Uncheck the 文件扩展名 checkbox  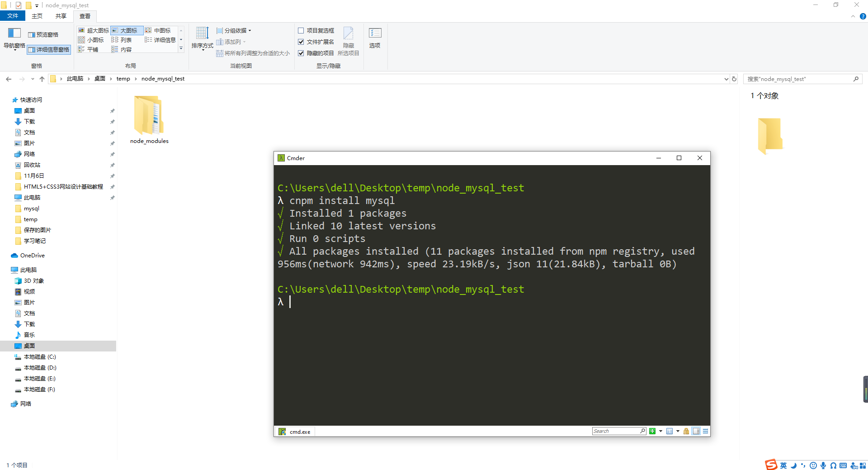point(302,42)
